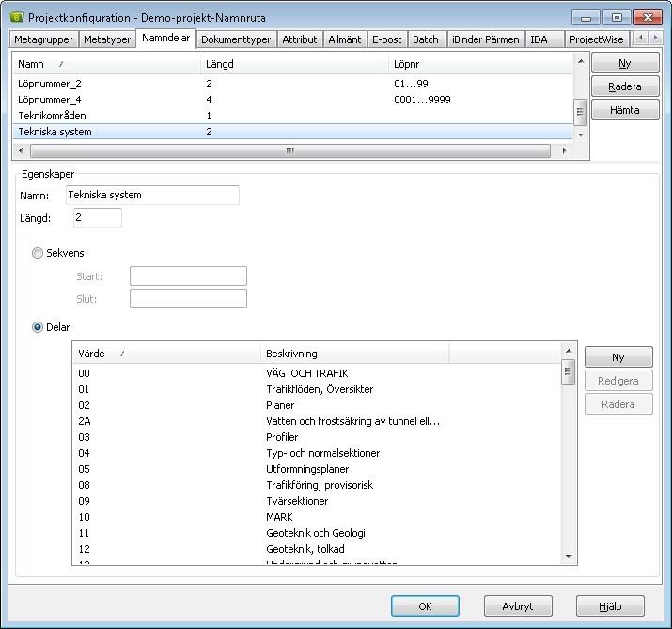The image size is (672, 629).
Task: Select value 02 Planer
Action: (x=317, y=405)
